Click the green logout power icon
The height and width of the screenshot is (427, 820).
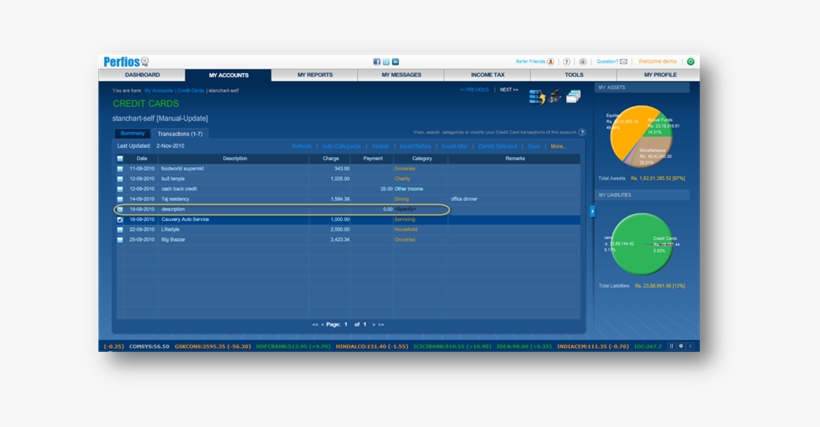[x=690, y=62]
